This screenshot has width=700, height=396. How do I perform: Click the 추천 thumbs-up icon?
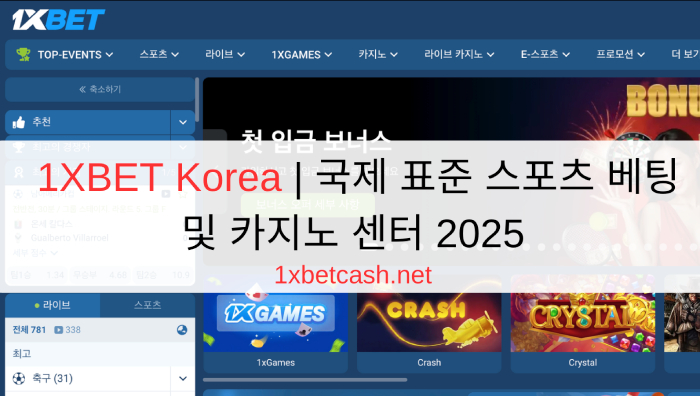(x=19, y=122)
